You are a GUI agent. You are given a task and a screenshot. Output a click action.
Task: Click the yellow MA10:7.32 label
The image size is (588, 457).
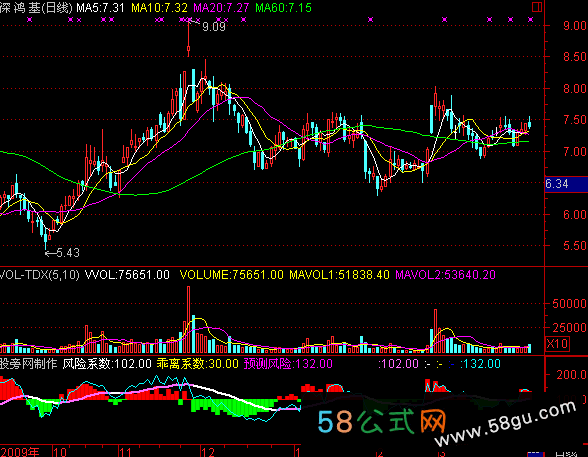(x=159, y=8)
